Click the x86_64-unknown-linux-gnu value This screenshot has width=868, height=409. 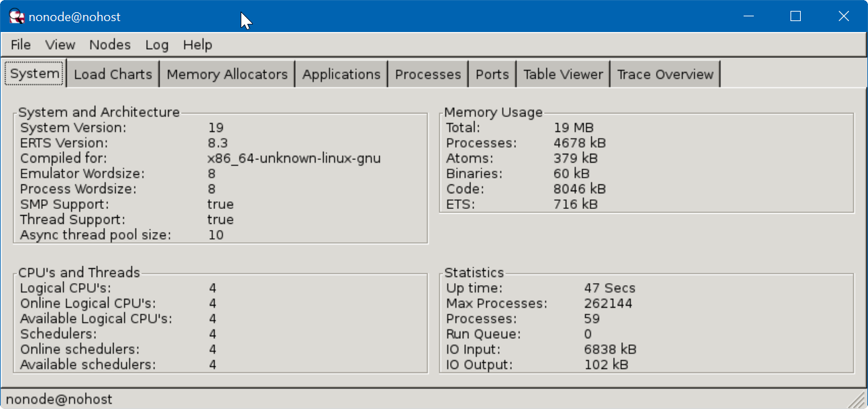click(294, 159)
